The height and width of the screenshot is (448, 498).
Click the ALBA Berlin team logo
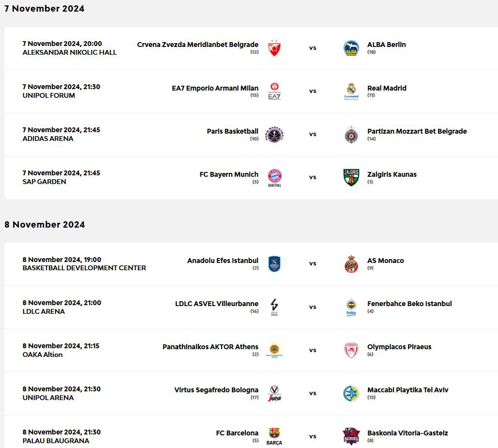(351, 48)
